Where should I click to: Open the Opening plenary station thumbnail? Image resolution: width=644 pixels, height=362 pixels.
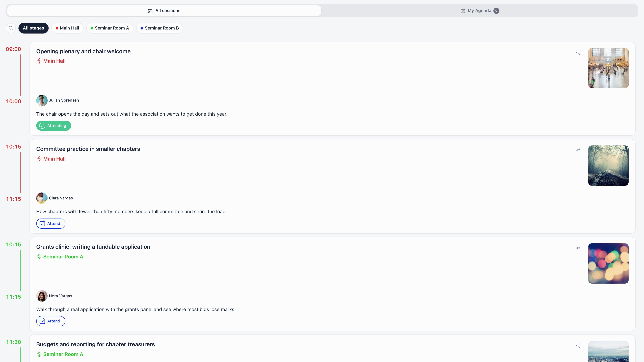point(608,68)
